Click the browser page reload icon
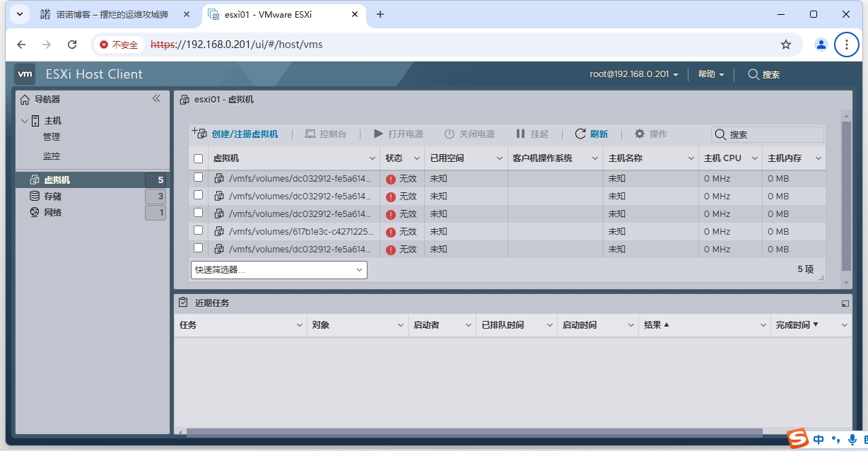Screen dimensions: 868x451 [72, 45]
